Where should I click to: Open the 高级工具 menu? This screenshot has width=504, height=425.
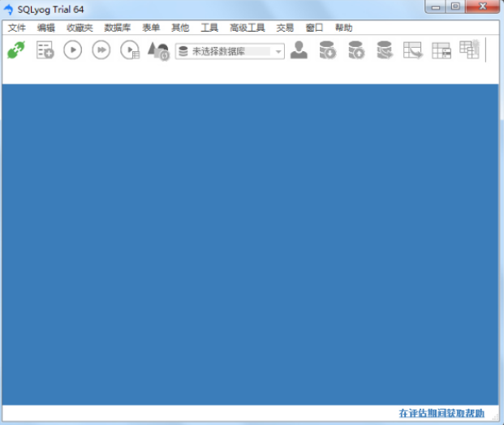(247, 28)
